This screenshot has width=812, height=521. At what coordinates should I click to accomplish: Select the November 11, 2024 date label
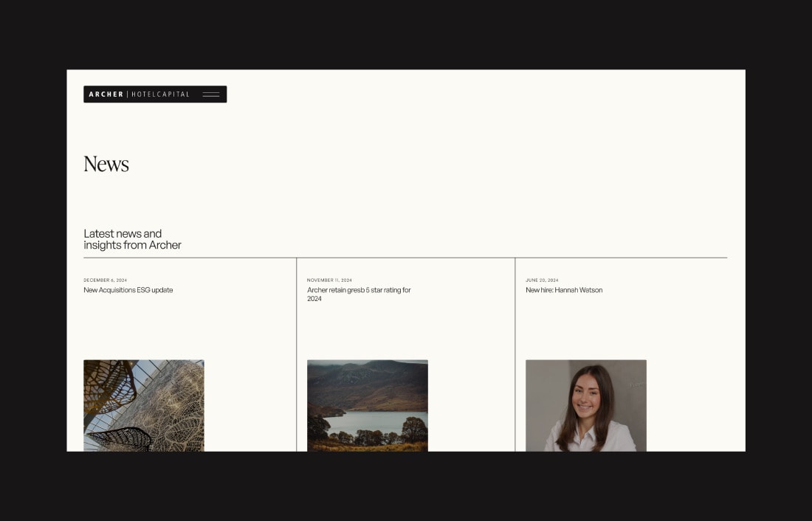(x=329, y=280)
